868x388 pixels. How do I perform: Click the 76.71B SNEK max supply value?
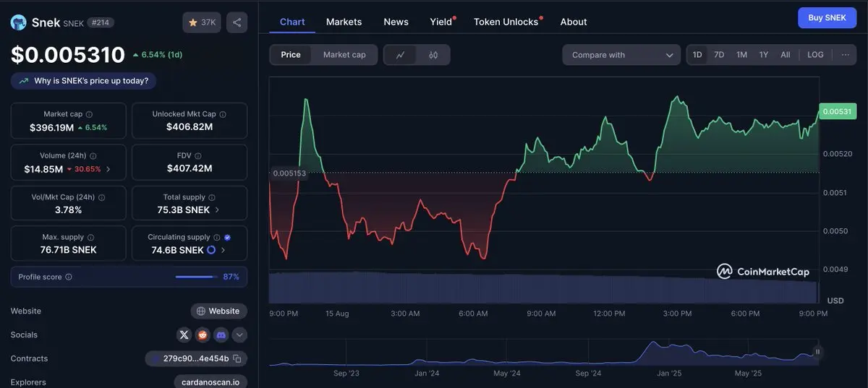[68, 250]
